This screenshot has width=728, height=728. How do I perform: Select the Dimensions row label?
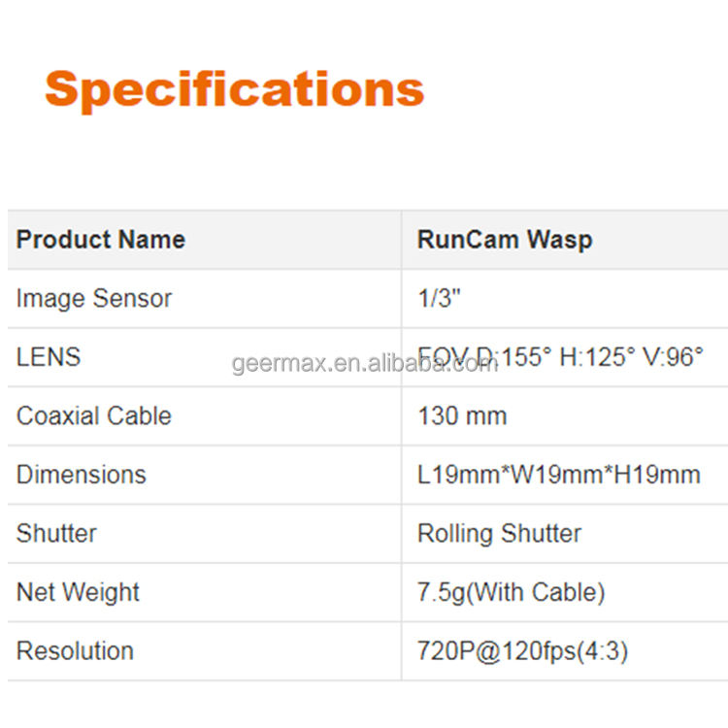coord(81,475)
